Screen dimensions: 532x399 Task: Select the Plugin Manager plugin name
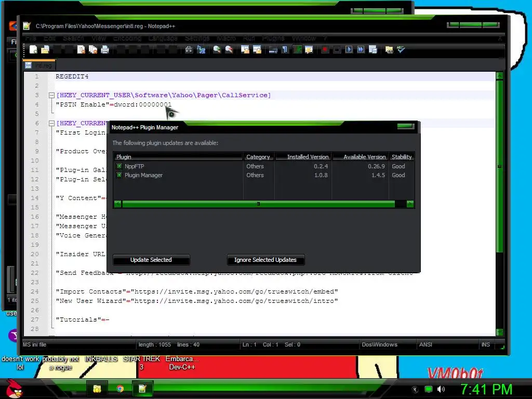(x=143, y=175)
